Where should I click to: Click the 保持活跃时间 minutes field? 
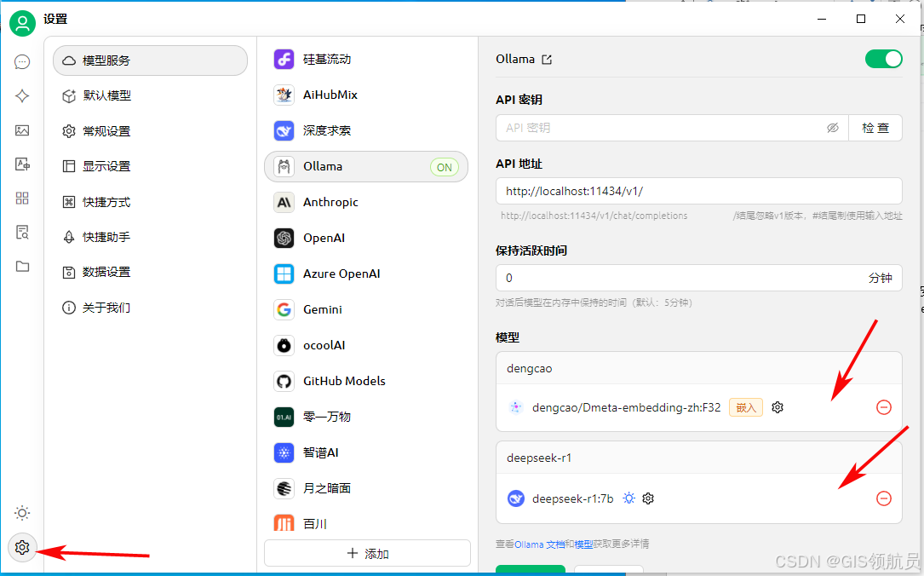click(699, 278)
